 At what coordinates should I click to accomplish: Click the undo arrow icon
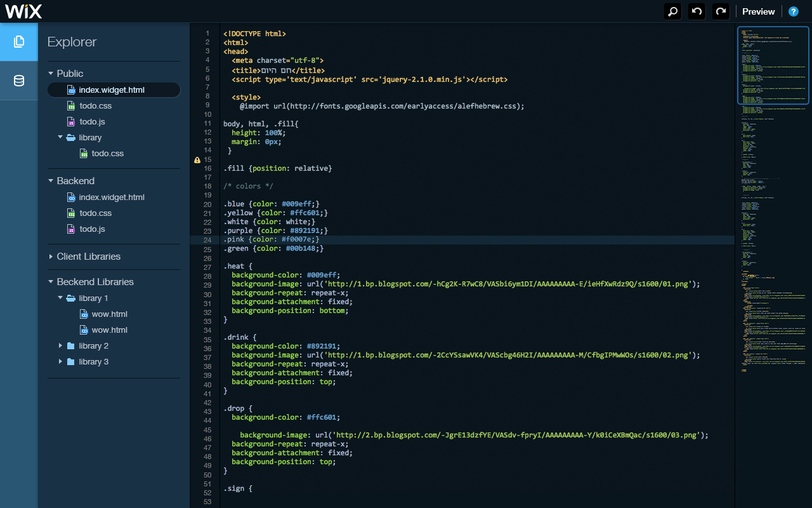click(x=697, y=11)
